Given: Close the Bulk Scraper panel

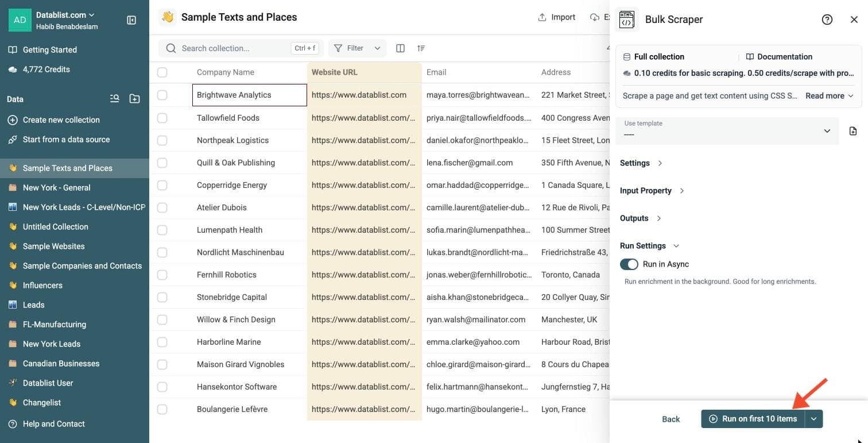Looking at the screenshot, I should pyautogui.click(x=854, y=20).
